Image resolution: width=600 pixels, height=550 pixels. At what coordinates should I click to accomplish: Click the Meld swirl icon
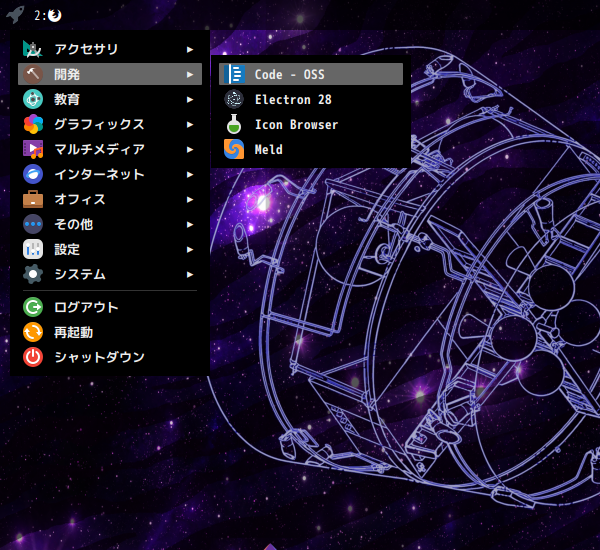(234, 149)
